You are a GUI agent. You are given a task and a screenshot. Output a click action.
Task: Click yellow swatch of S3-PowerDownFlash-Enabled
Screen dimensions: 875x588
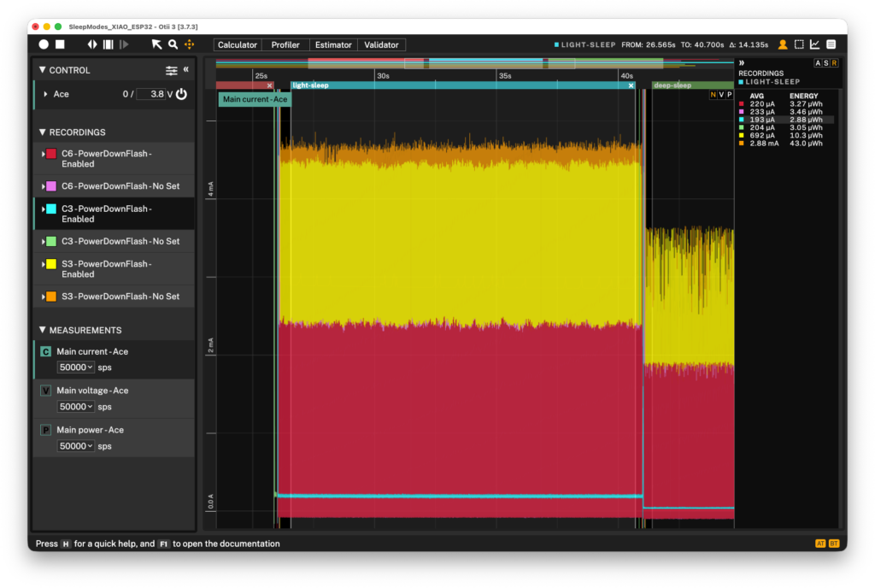[51, 264]
